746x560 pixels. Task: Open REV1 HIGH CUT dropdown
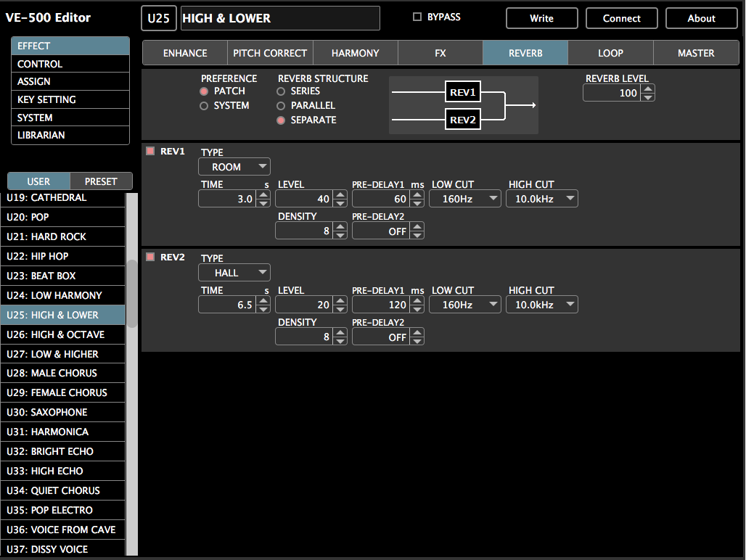pos(542,199)
